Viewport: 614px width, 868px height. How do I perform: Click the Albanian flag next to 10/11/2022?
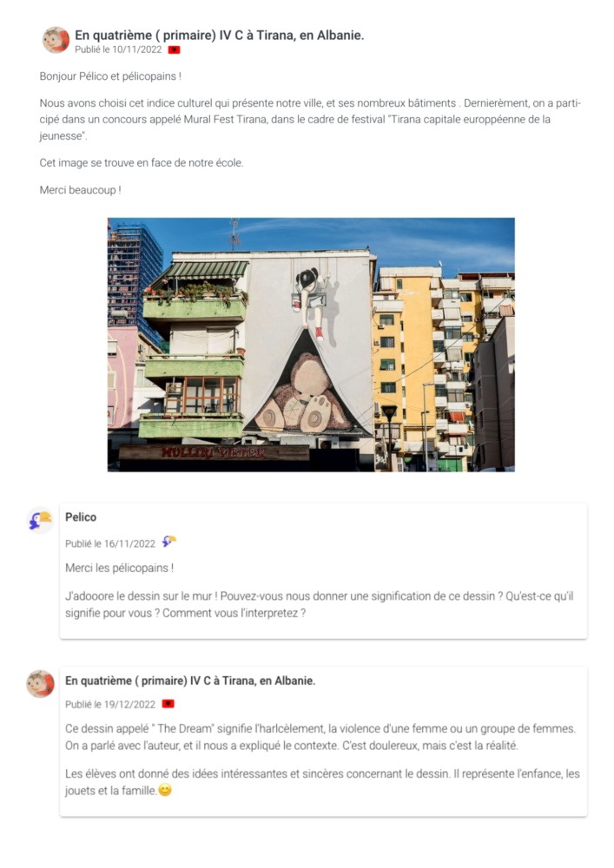[174, 49]
